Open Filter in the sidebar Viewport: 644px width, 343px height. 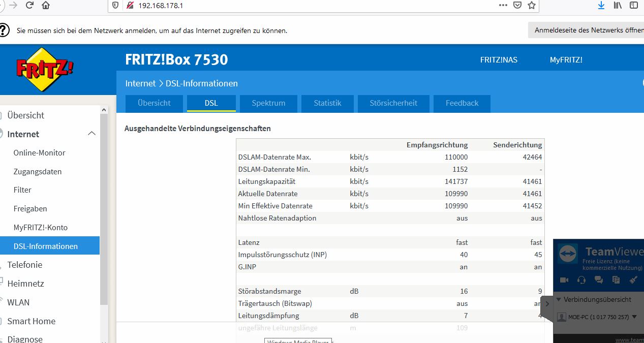(22, 190)
